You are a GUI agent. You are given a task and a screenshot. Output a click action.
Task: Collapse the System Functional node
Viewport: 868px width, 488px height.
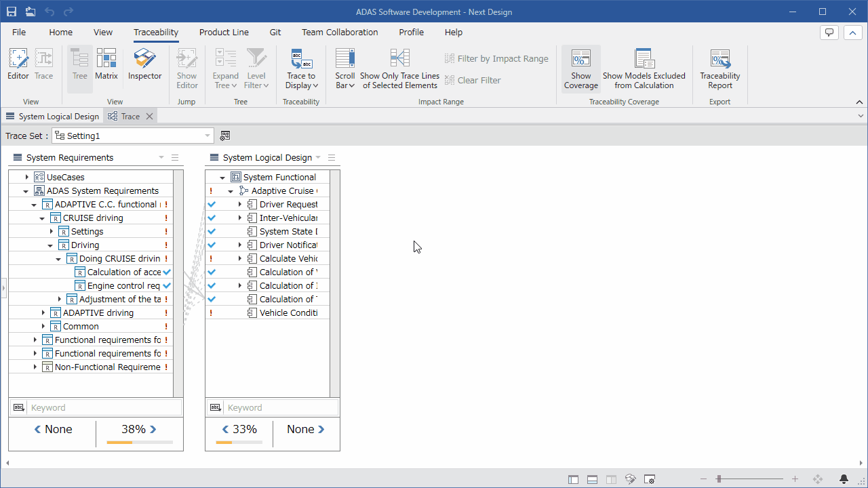coord(222,178)
